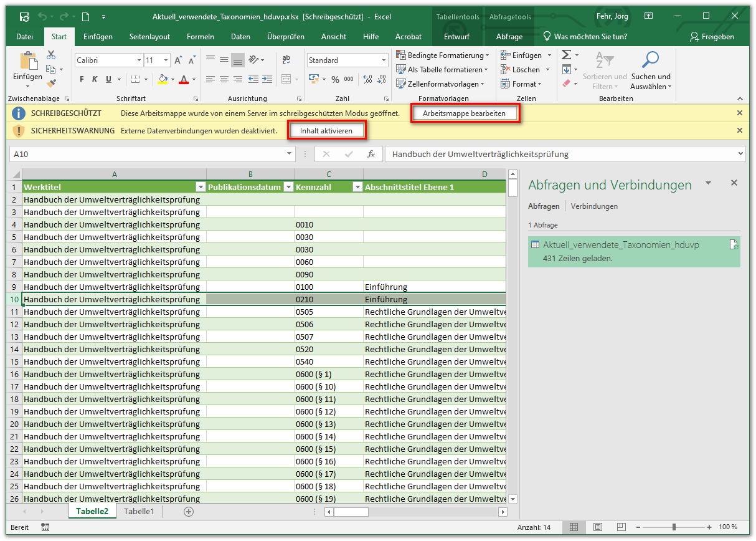756x541 pixels.
Task: Switch to the Tabelle1 sheet tab
Action: pyautogui.click(x=138, y=511)
